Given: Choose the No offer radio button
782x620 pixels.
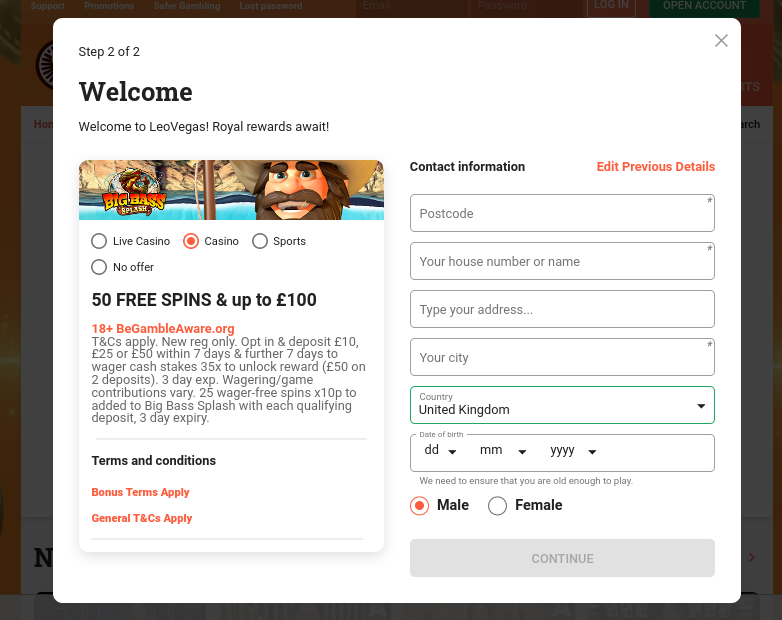Looking at the screenshot, I should tap(99, 267).
